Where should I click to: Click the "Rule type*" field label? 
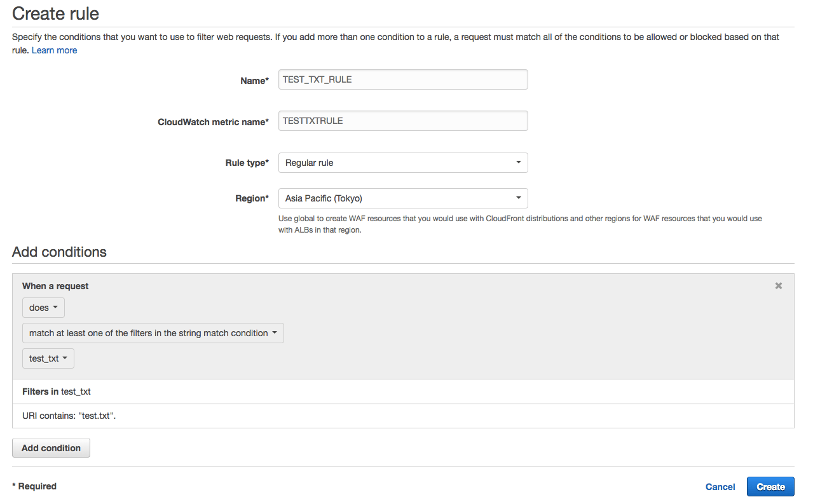coord(247,163)
